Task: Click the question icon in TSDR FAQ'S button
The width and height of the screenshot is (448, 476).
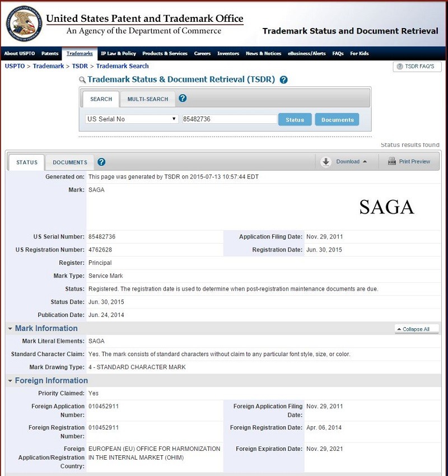Action: [400, 67]
